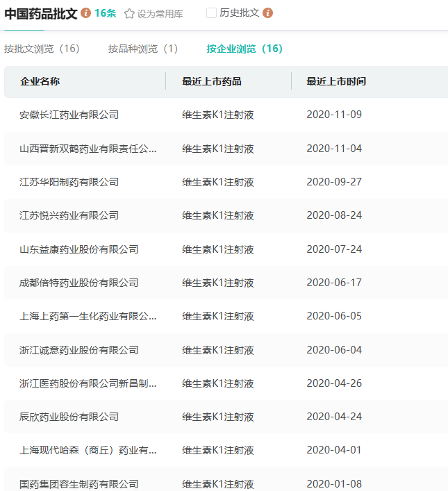Click the 最近上市时间 column header
The width and height of the screenshot is (448, 491).
pos(336,81)
